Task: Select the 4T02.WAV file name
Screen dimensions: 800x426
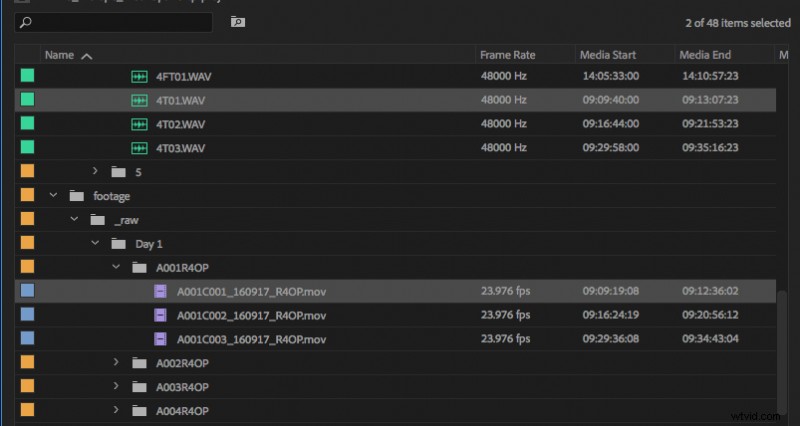Action: tap(181, 124)
